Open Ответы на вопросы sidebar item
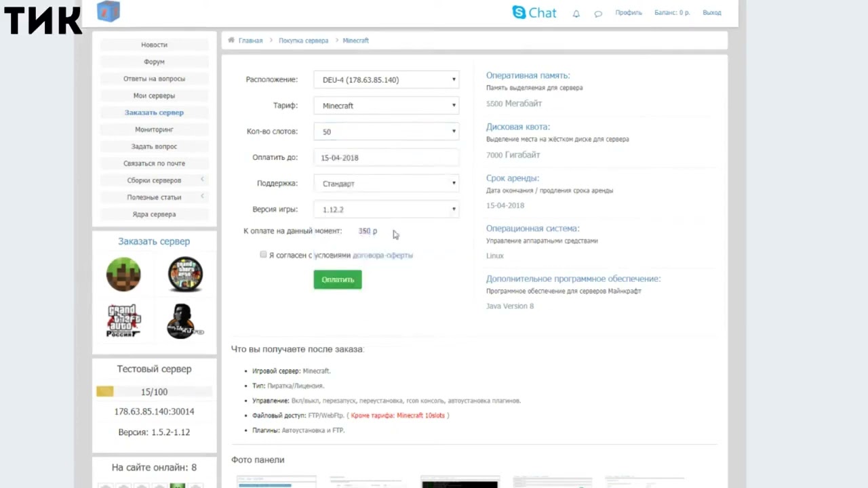This screenshot has height=488, width=868. click(x=154, y=79)
